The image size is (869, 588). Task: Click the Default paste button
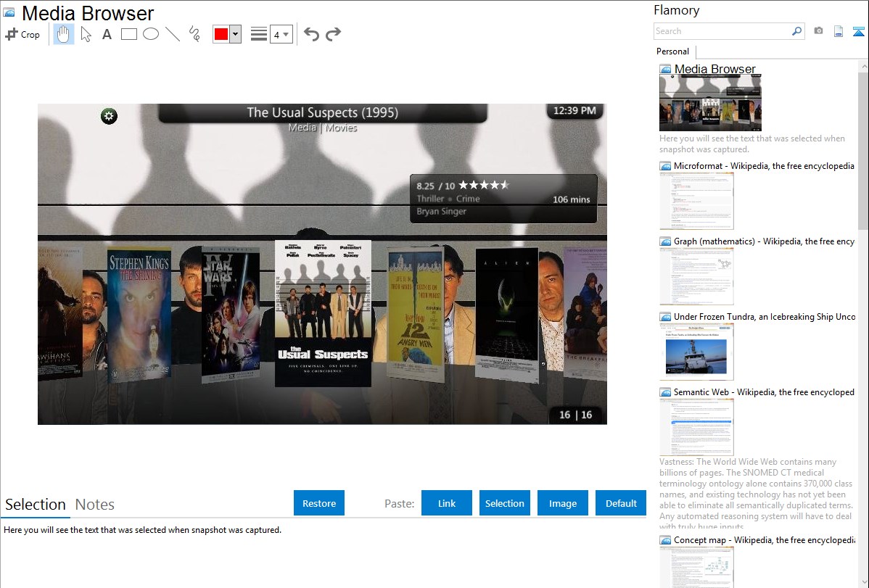[x=621, y=503]
